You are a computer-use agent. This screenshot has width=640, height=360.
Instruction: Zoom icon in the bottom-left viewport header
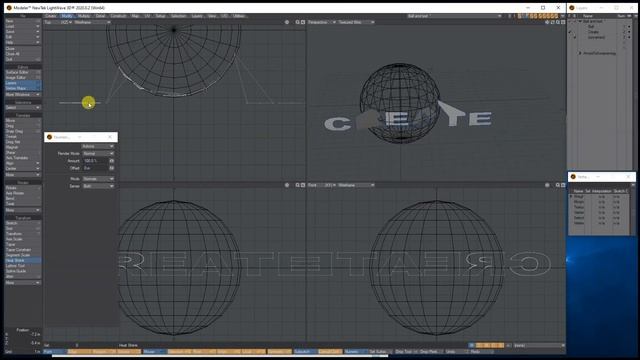tap(298, 185)
